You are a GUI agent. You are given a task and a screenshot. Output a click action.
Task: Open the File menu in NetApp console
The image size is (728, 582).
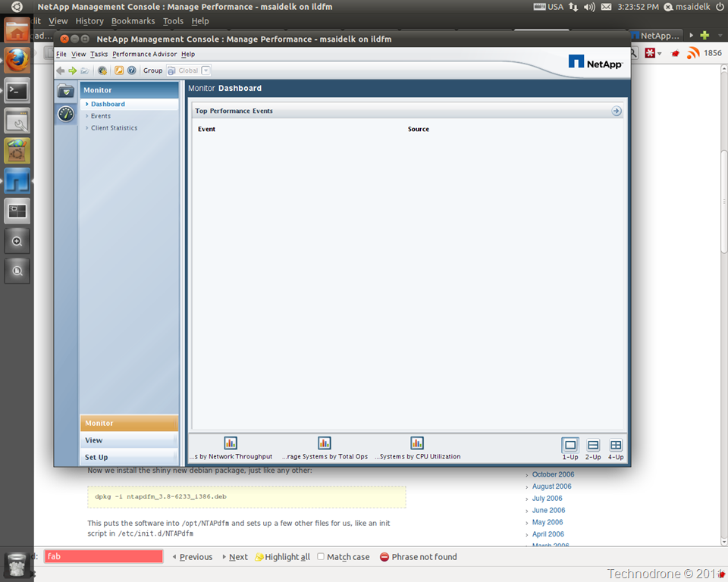pyautogui.click(x=61, y=55)
